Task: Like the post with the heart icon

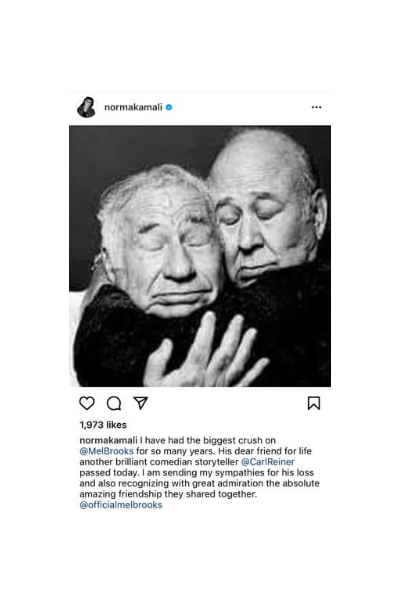Action: (x=87, y=403)
